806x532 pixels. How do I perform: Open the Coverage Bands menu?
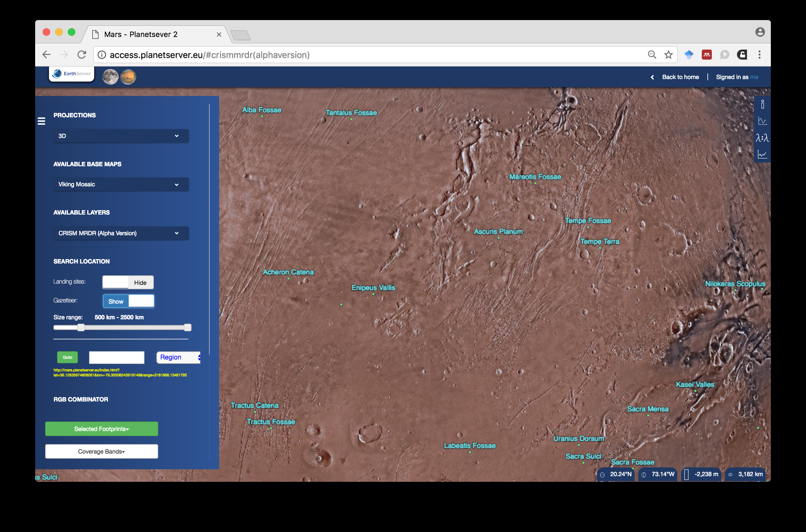(101, 451)
